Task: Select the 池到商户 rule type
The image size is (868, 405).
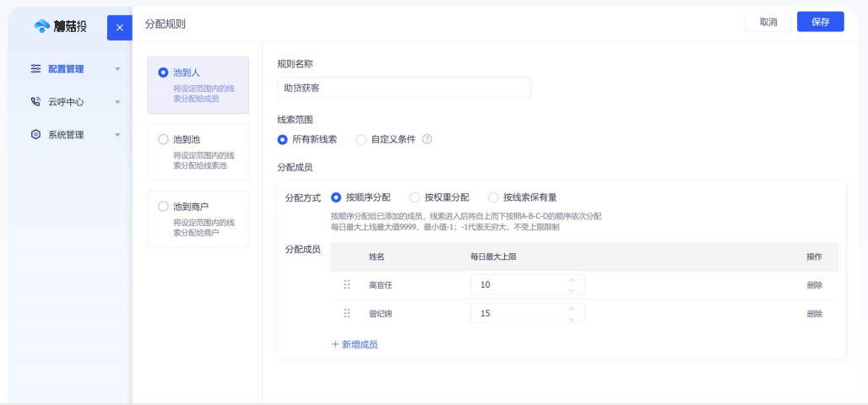Action: [164, 207]
